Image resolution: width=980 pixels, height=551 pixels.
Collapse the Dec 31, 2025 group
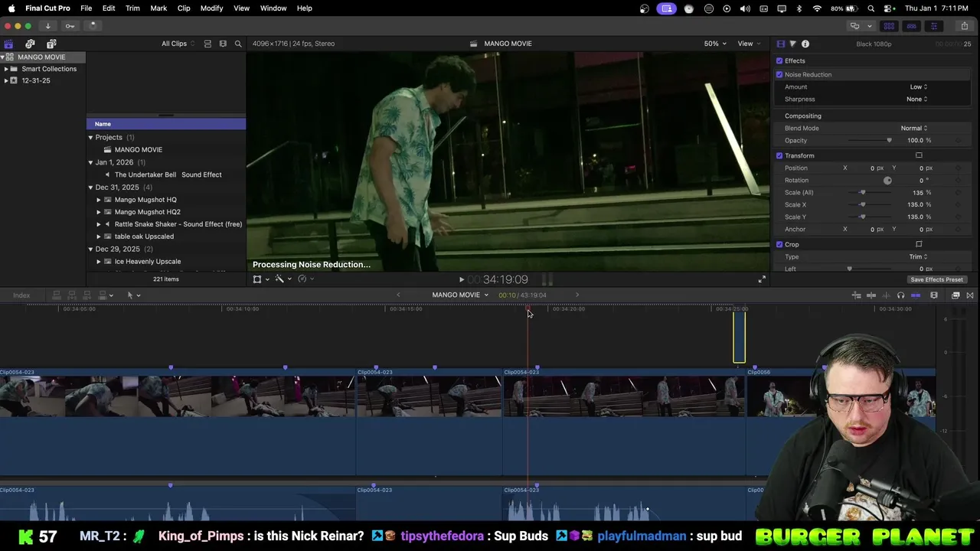(90, 187)
